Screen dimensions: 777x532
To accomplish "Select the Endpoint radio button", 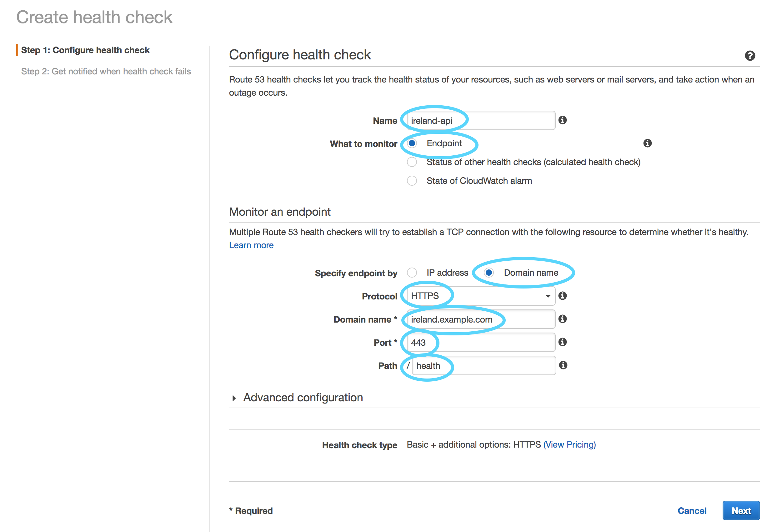I will point(412,143).
